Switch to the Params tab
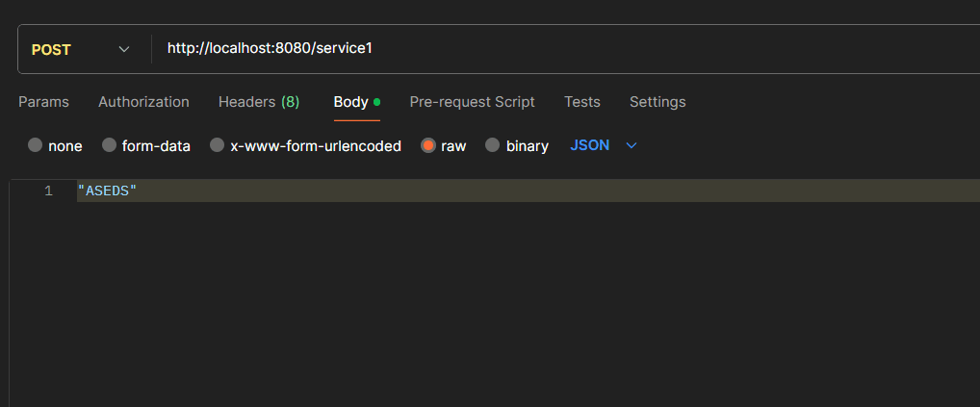This screenshot has height=407, width=980. [x=43, y=102]
